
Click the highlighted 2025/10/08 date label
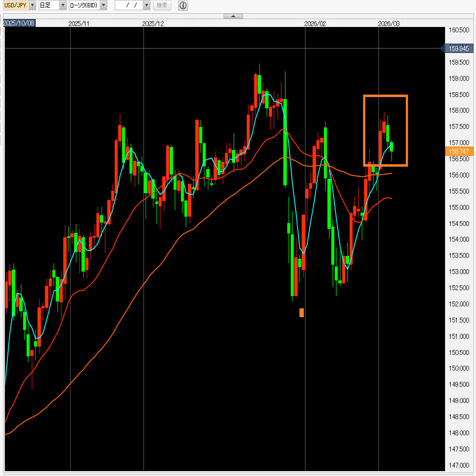(19, 23)
